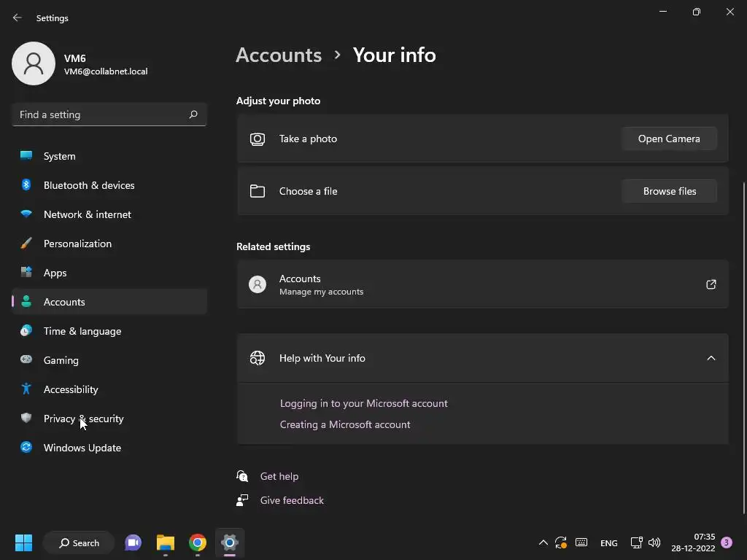Open the ENG language switcher
Image resolution: width=747 pixels, height=560 pixels.
608,542
